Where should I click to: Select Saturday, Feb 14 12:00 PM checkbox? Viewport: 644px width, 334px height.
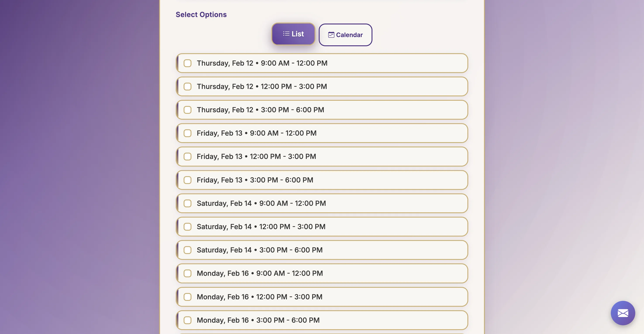click(x=188, y=227)
